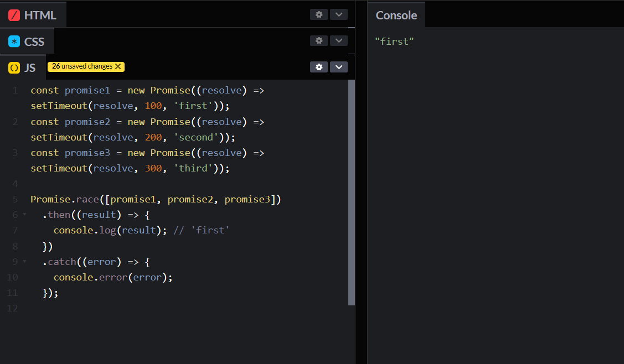The width and height of the screenshot is (624, 364).
Task: Click the number 300 in setTimeout
Action: (x=153, y=168)
